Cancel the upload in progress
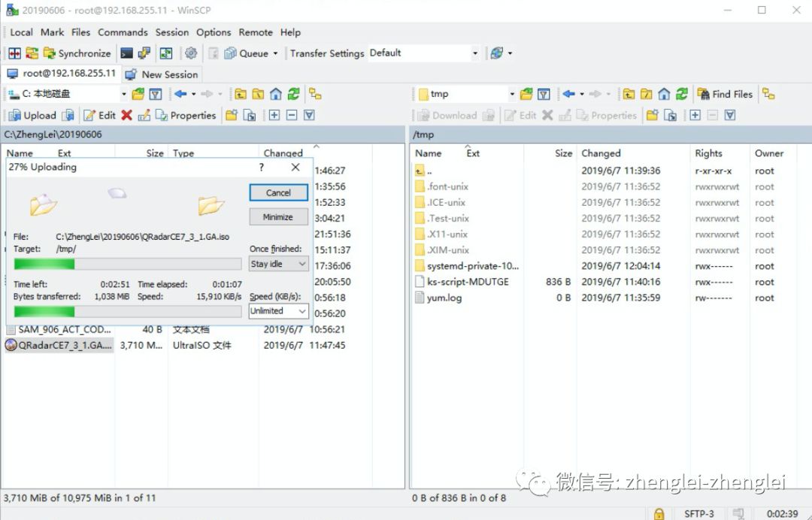812x520 pixels. tap(279, 192)
